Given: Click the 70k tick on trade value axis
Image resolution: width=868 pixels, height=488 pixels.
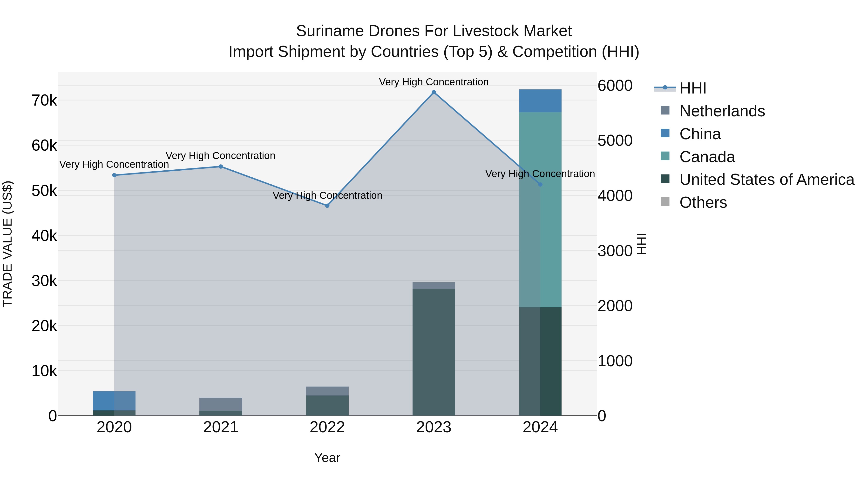Looking at the screenshot, I should (44, 100).
